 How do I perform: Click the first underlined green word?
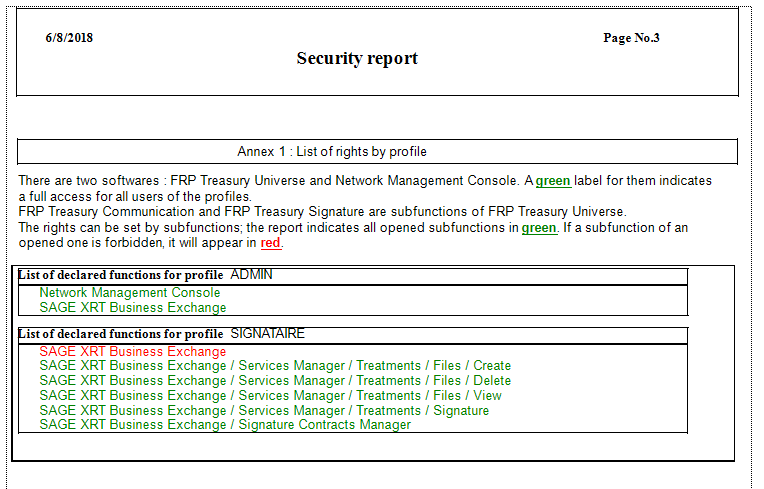(x=553, y=181)
